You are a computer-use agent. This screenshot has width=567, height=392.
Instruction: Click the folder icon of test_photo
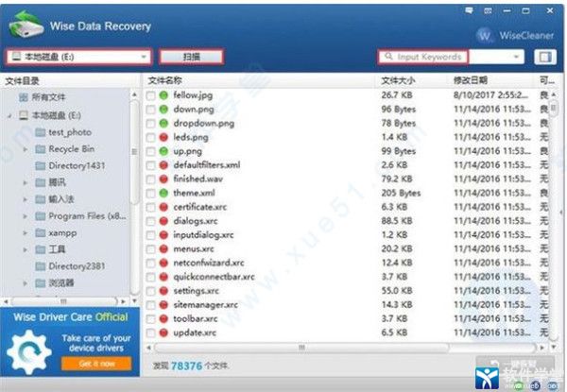click(x=40, y=132)
